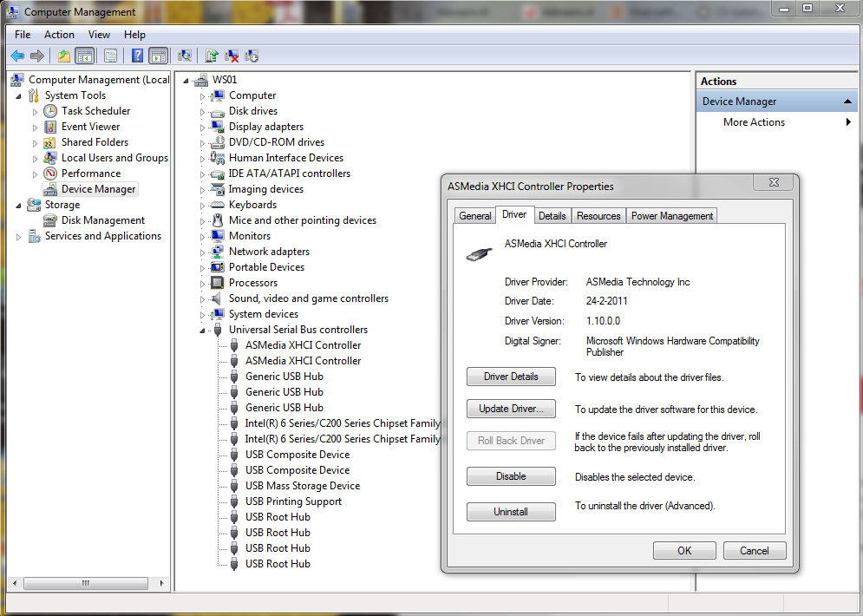Click the blue question-mark Help toolbar icon
This screenshot has width=863, height=616.
tap(138, 56)
